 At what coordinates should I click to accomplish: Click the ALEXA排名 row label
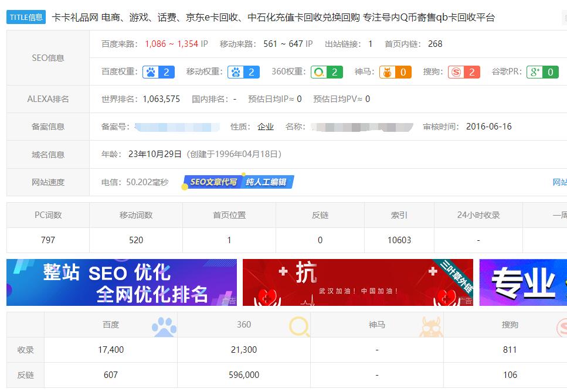(48, 99)
